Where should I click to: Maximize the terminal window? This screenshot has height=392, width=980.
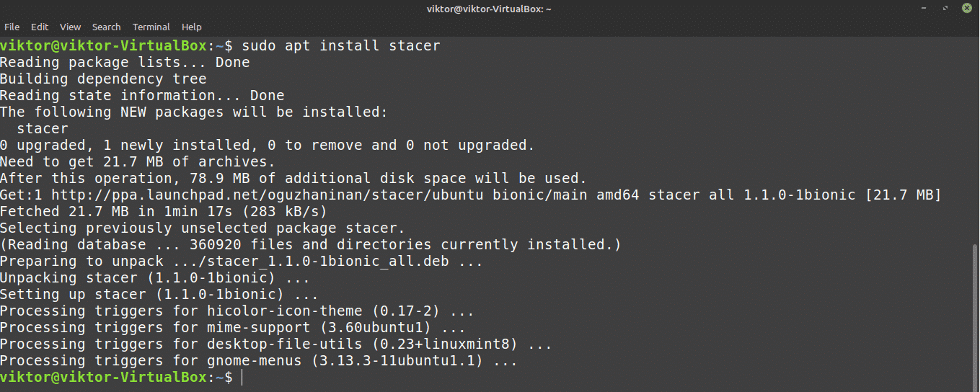click(944, 9)
